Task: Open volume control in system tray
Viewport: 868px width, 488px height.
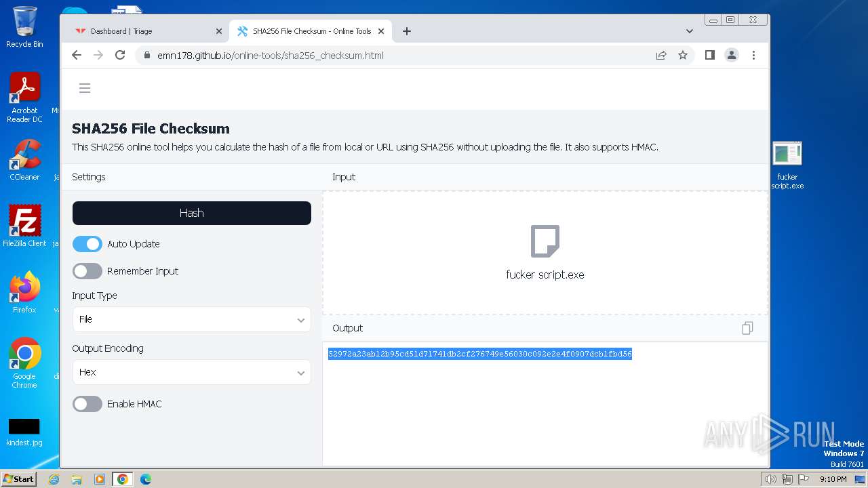Action: point(770,479)
